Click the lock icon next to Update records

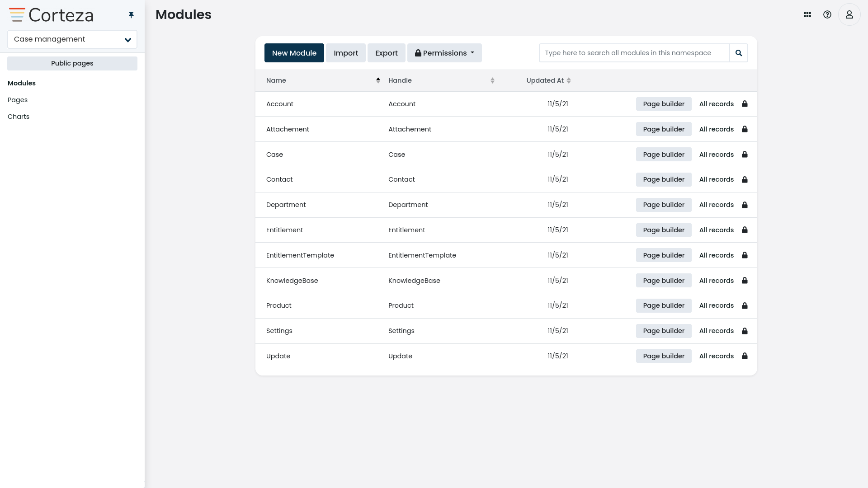(745, 356)
